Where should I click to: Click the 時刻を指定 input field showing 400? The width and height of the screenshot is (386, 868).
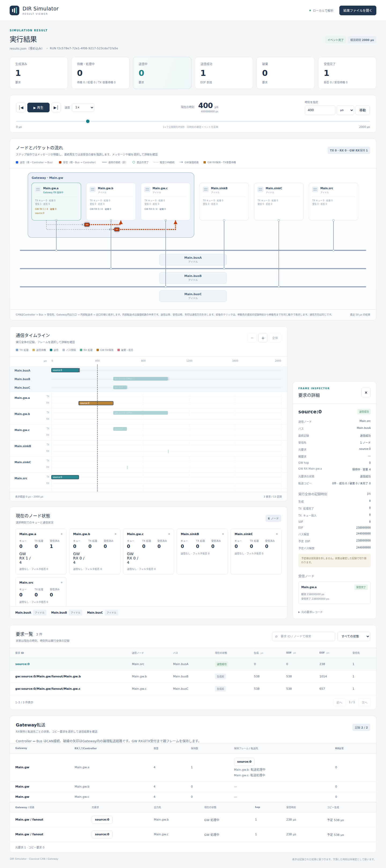[x=320, y=110]
